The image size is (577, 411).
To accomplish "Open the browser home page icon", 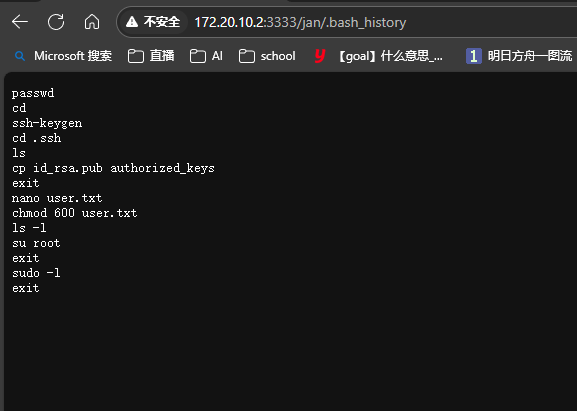I will click(x=92, y=22).
